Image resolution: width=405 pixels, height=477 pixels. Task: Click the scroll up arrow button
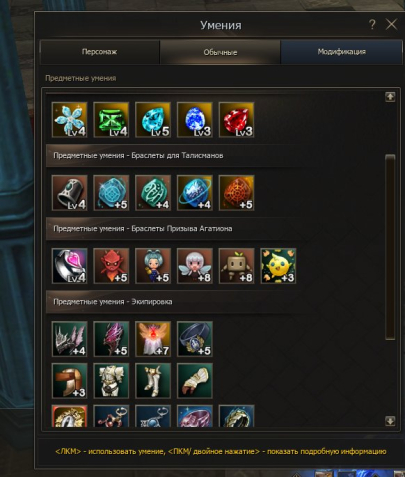click(x=390, y=97)
